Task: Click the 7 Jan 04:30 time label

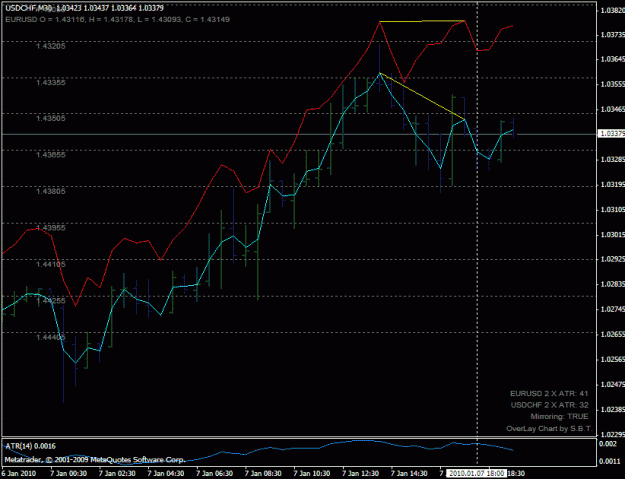Action: [166, 473]
